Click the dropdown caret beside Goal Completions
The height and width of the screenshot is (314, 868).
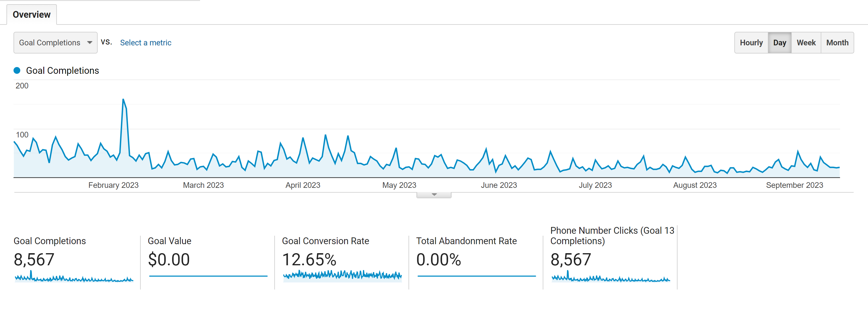click(90, 43)
